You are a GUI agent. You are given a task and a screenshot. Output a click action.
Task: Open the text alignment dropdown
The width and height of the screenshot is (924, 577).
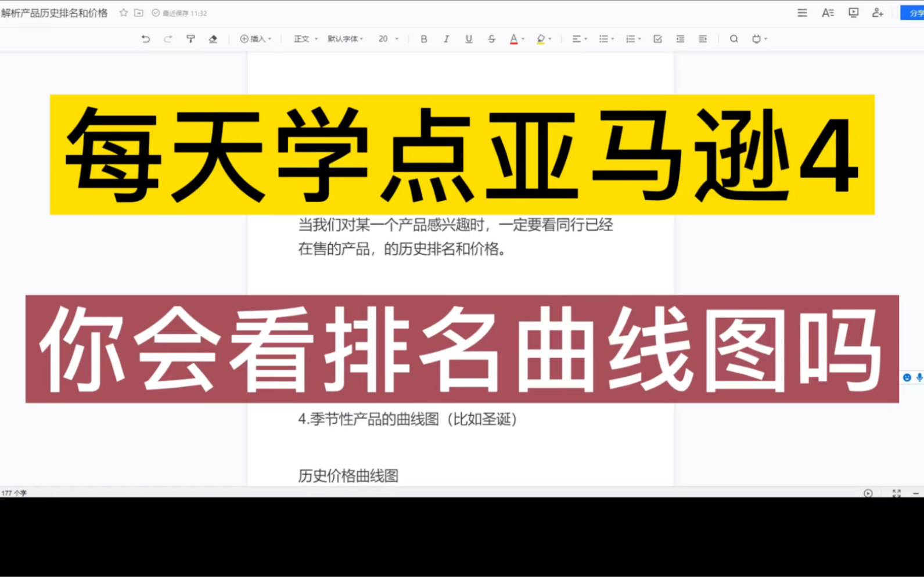[579, 39]
